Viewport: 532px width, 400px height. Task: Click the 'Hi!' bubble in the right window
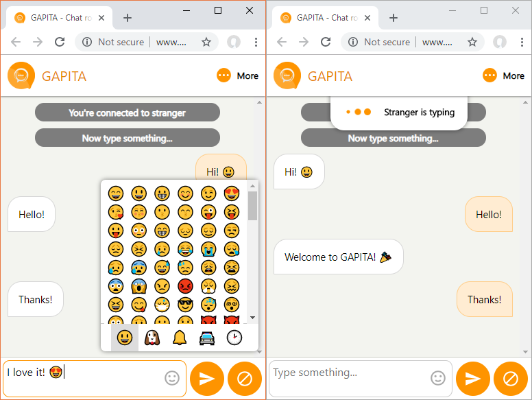(x=299, y=172)
